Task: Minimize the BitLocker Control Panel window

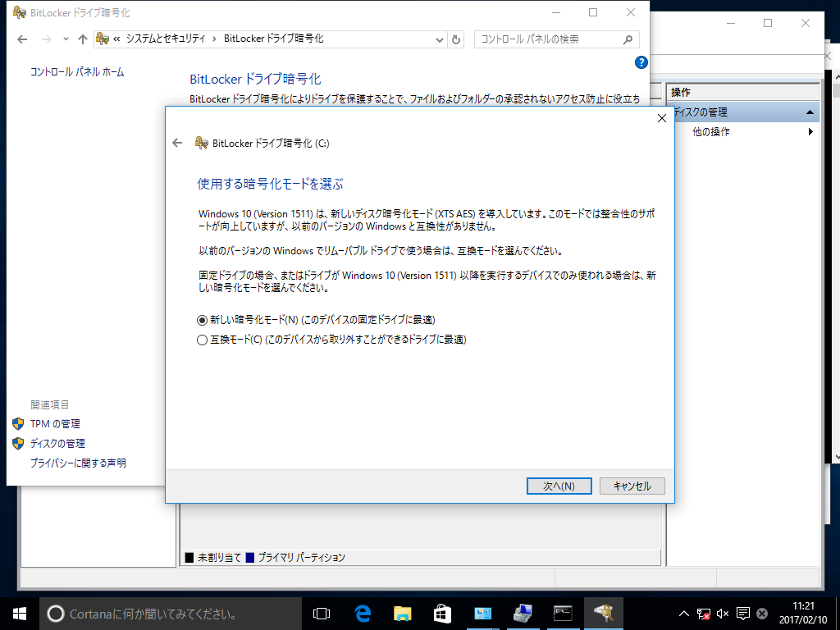Action: click(556, 12)
